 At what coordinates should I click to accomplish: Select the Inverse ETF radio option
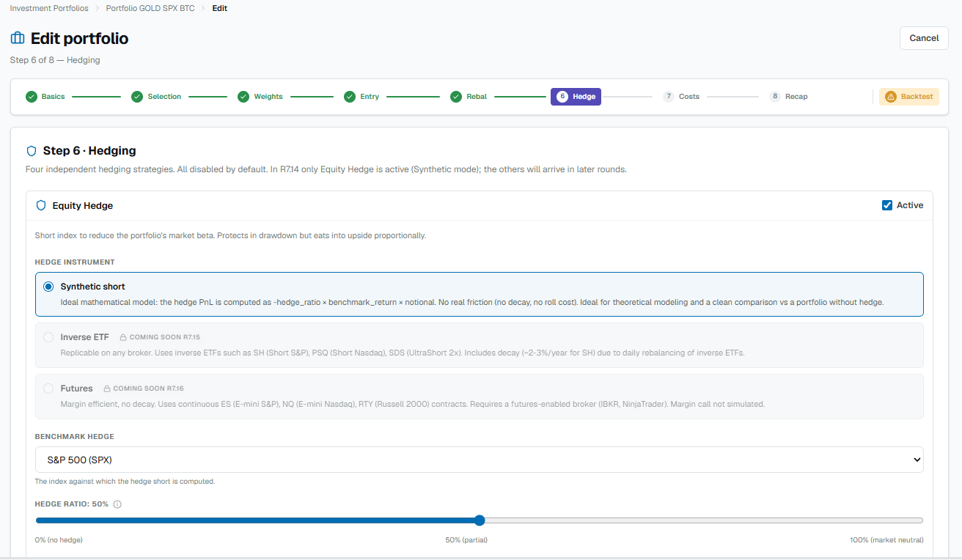48,337
